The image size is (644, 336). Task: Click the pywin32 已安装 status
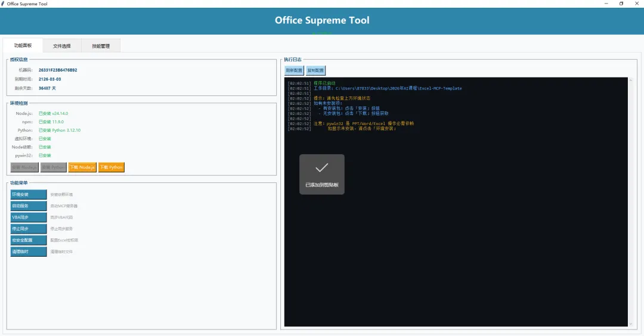pos(45,155)
